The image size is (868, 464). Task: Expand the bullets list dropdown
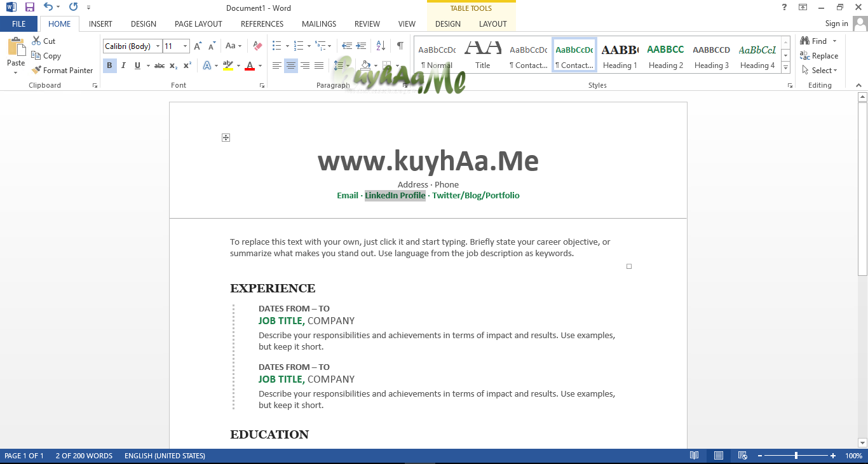[x=287, y=46]
